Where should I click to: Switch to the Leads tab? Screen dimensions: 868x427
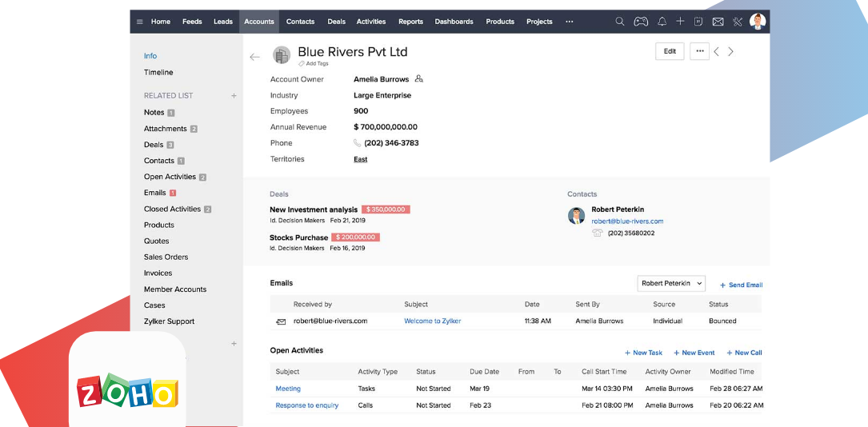223,22
